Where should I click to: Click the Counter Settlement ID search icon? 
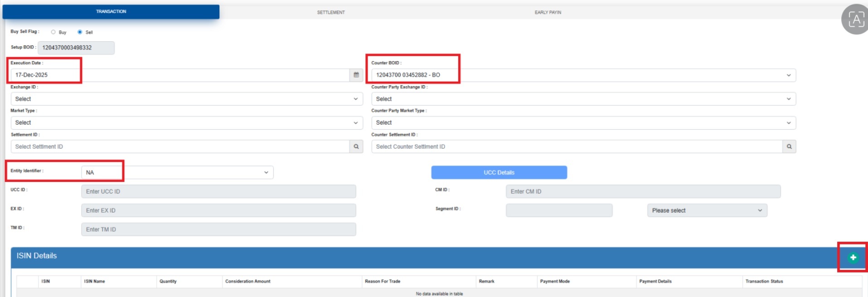pos(789,146)
